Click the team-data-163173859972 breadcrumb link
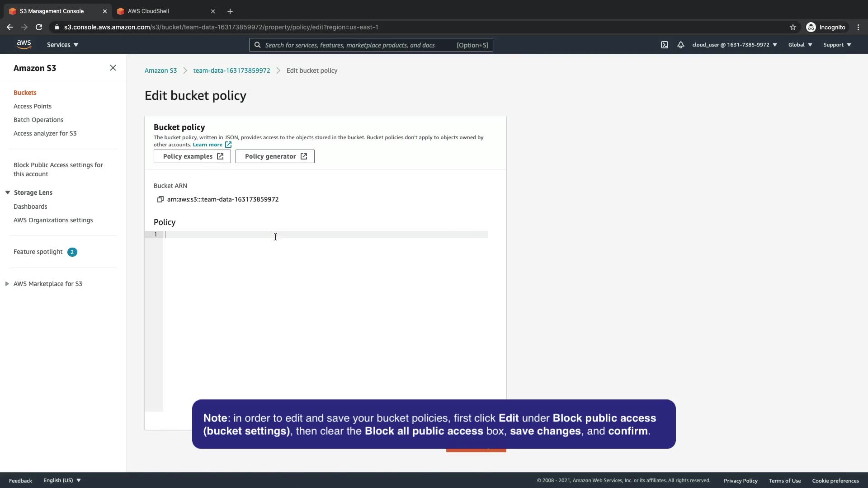 coord(231,70)
